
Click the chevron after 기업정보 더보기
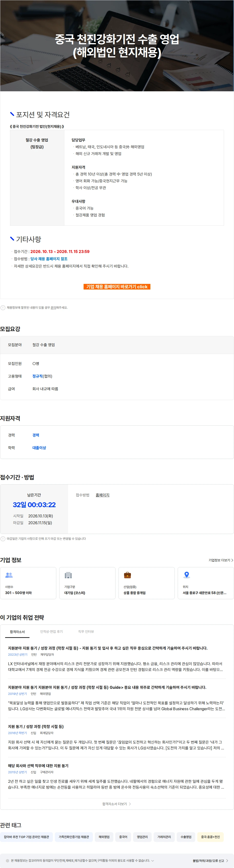coord(232,560)
